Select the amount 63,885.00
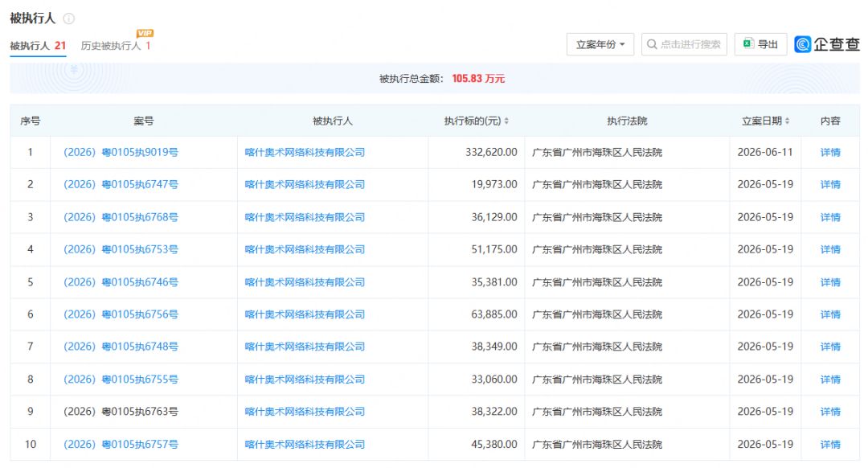The height and width of the screenshot is (468, 868). click(494, 314)
